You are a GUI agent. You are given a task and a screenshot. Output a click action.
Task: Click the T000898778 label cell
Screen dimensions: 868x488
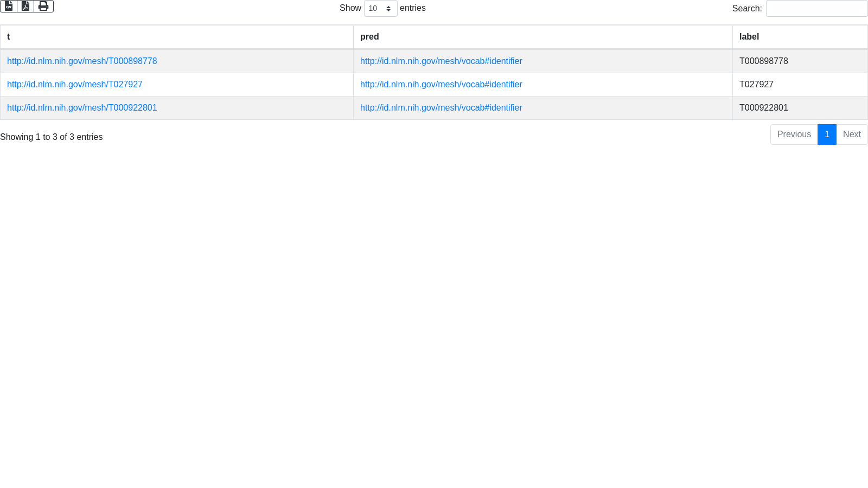click(x=763, y=61)
